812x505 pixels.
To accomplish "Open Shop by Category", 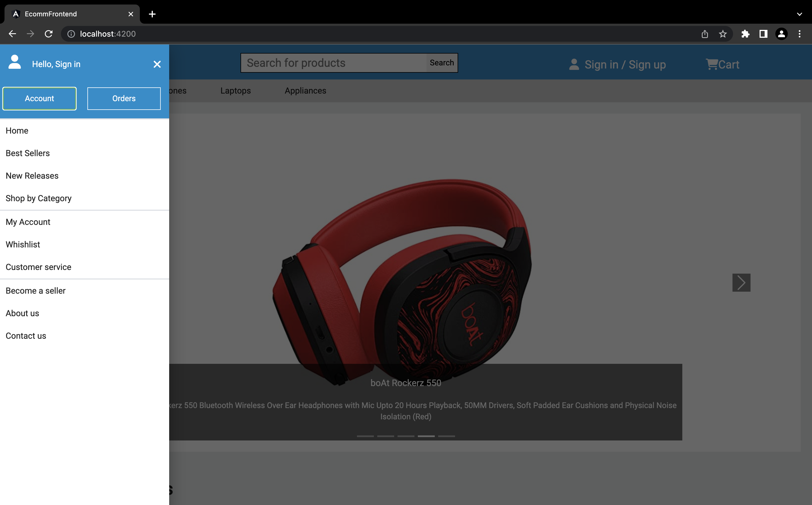I will click(38, 198).
